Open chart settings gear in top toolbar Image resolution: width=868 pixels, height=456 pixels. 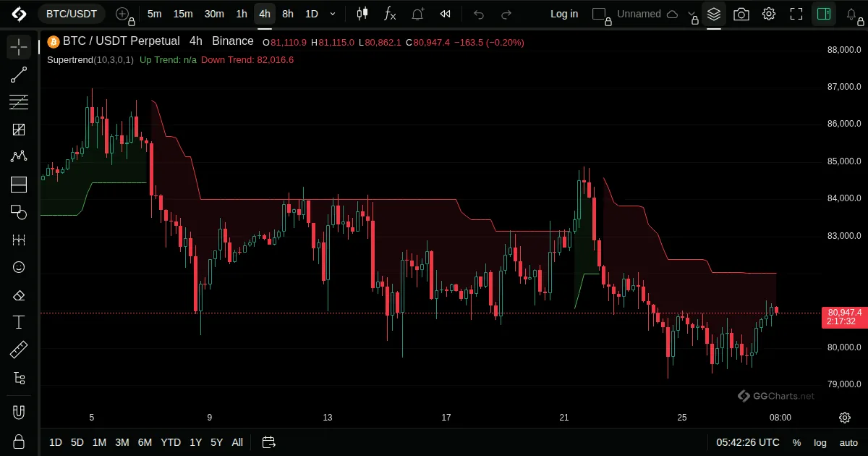(769, 14)
